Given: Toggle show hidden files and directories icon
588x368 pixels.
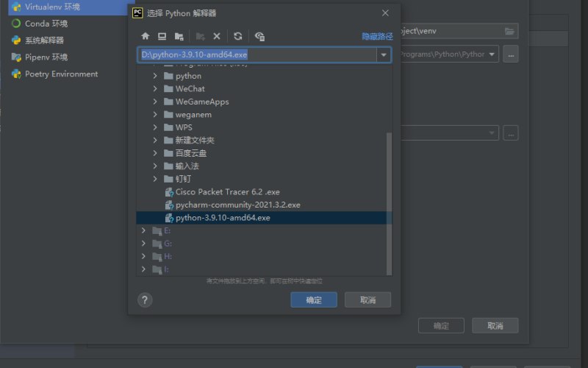Looking at the screenshot, I should tap(259, 36).
